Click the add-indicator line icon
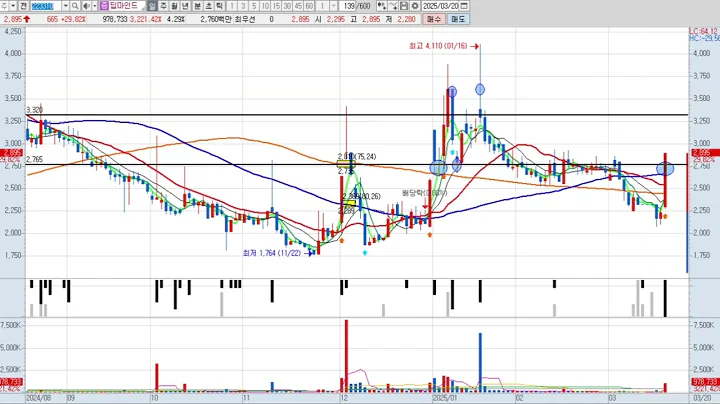720x404 pixels. click(393, 6)
